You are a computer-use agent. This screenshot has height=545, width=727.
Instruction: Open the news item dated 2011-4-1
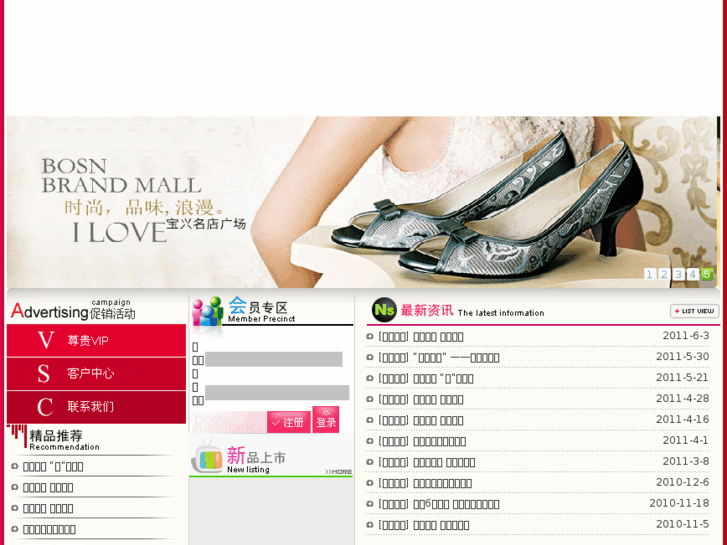coord(422,441)
